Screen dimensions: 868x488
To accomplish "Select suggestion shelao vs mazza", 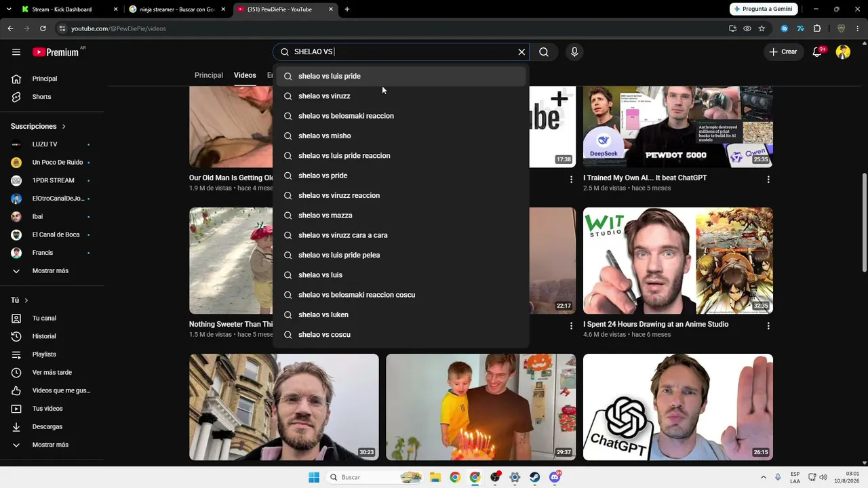I will 401,216.
